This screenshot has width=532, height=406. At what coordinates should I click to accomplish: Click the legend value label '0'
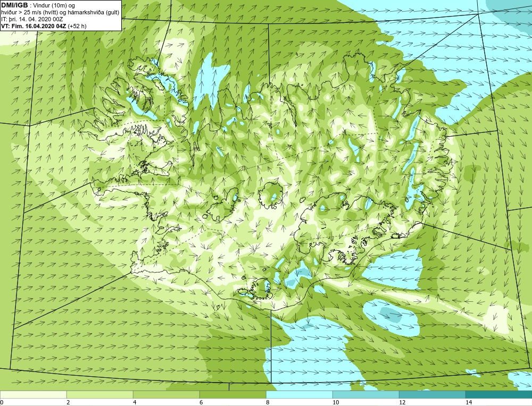(x=2, y=402)
